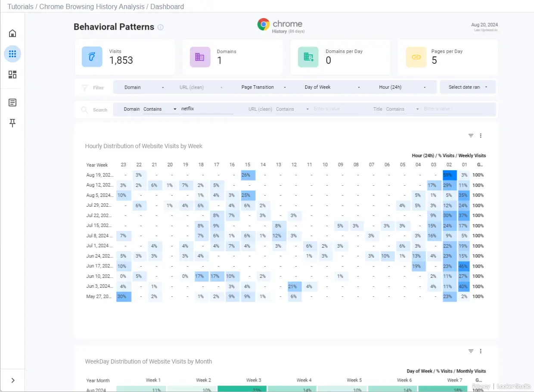Click the Tutorials breadcrumb link
The image size is (534, 392).
(20, 7)
